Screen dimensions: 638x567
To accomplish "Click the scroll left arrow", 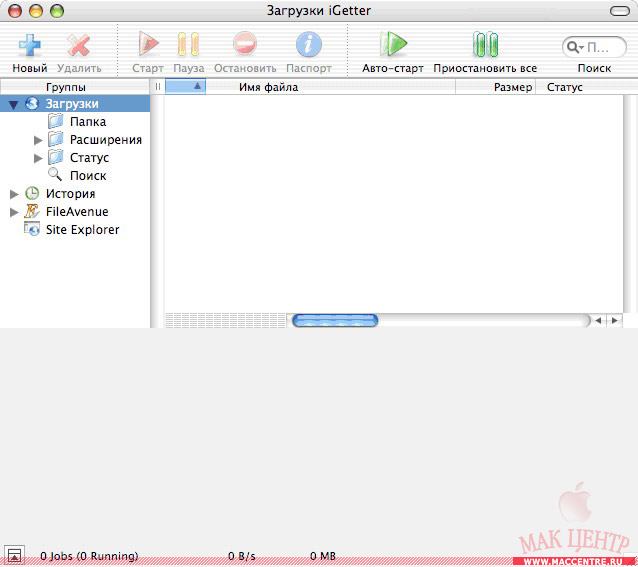I will 598,321.
